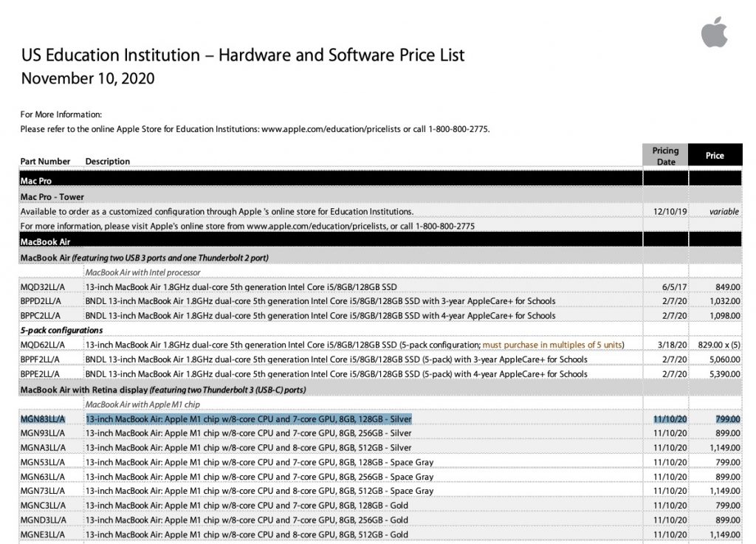
Task: Click the 5,060.00 price
Action: (x=725, y=359)
